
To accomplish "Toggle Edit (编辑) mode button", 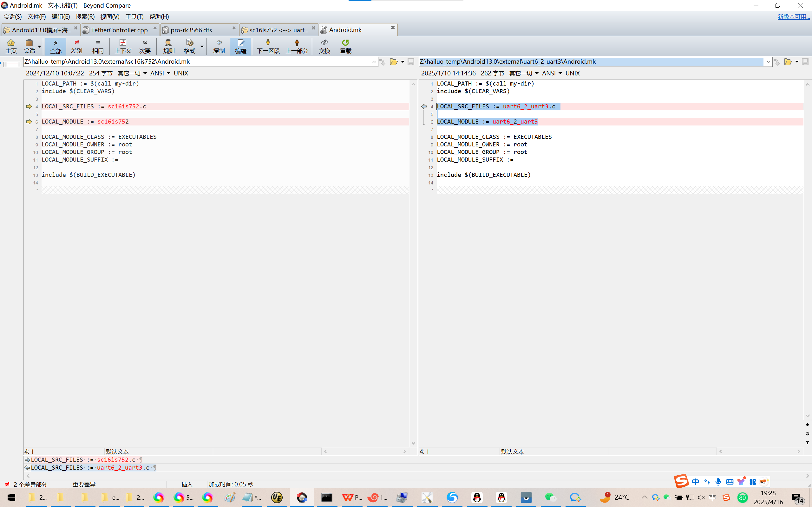I will click(x=240, y=46).
